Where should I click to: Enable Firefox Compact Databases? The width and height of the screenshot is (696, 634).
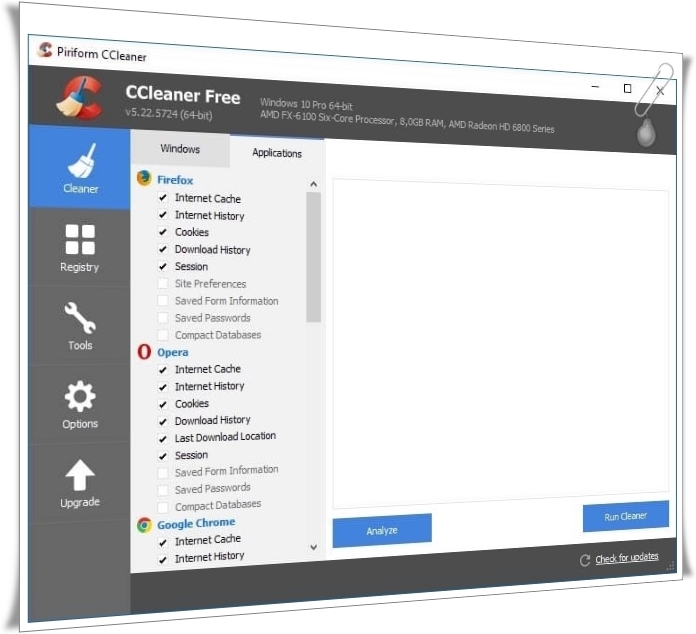(163, 335)
